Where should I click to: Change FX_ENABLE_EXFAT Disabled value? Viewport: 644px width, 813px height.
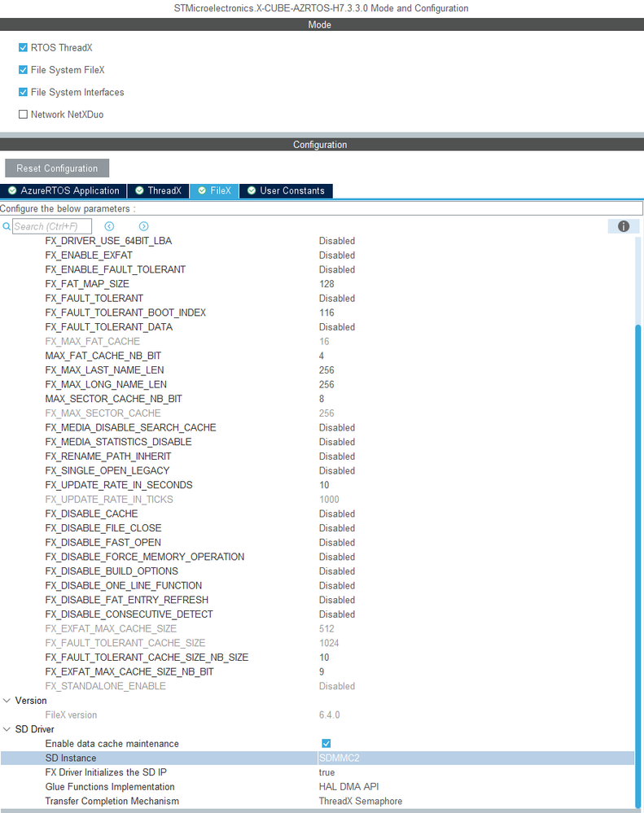[337, 255]
